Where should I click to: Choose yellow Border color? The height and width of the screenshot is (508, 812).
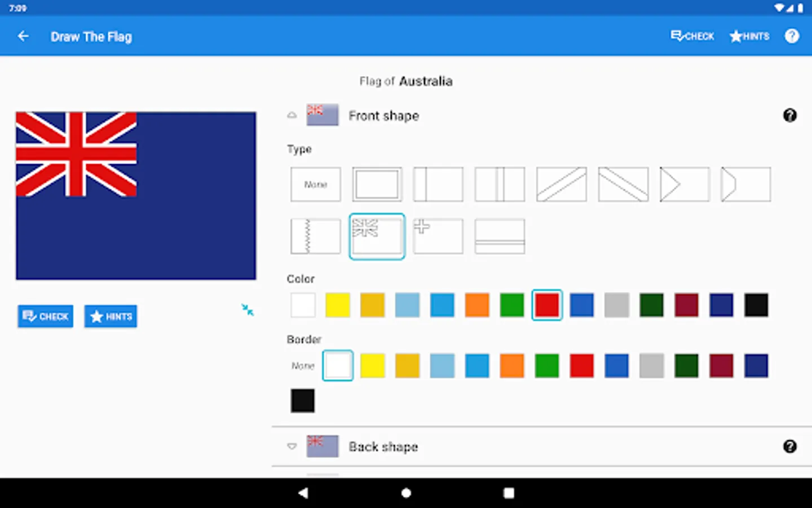click(x=373, y=366)
